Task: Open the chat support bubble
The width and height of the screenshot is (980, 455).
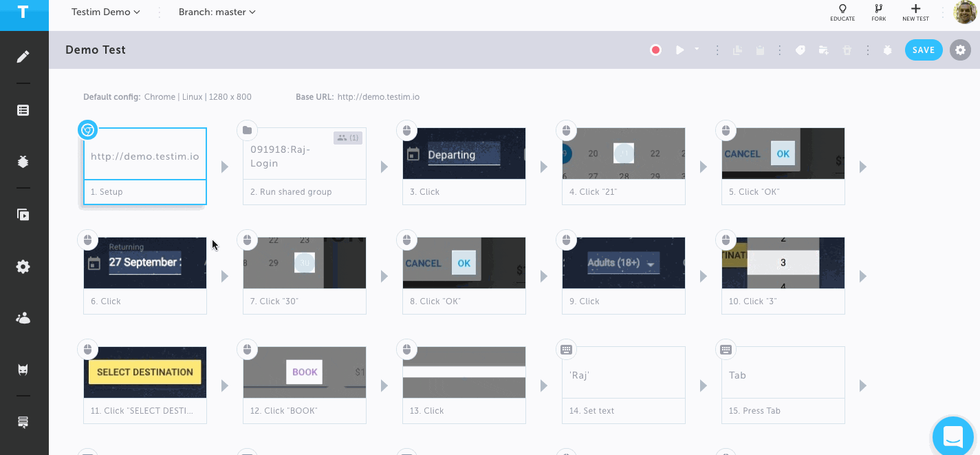Action: [952, 436]
